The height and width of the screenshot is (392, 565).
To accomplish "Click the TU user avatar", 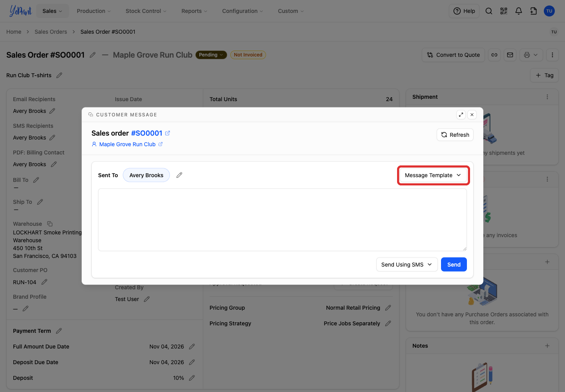I will (549, 11).
